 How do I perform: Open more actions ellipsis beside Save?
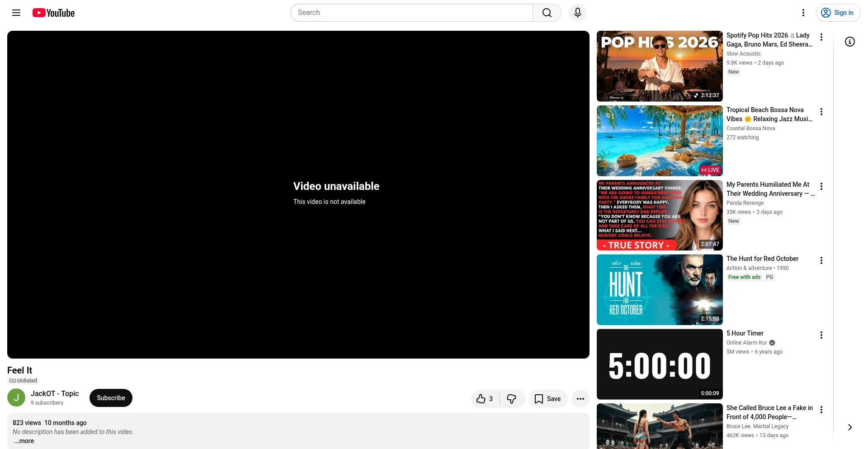[580, 399]
